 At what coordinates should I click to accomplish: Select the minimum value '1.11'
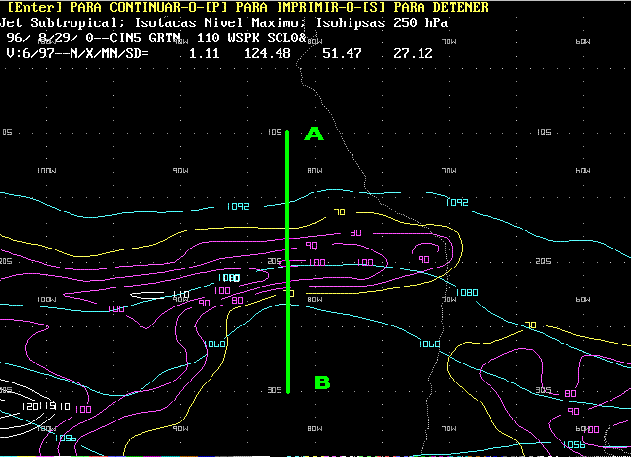coord(204,54)
